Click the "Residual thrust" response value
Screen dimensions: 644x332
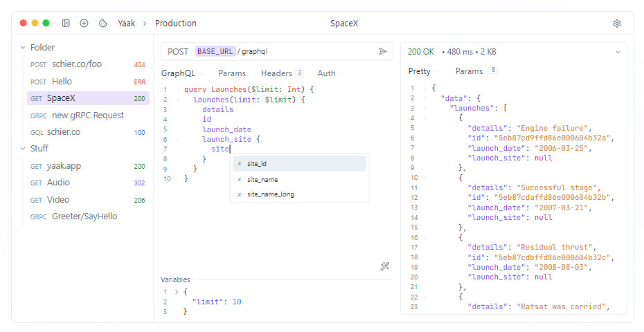pos(556,247)
